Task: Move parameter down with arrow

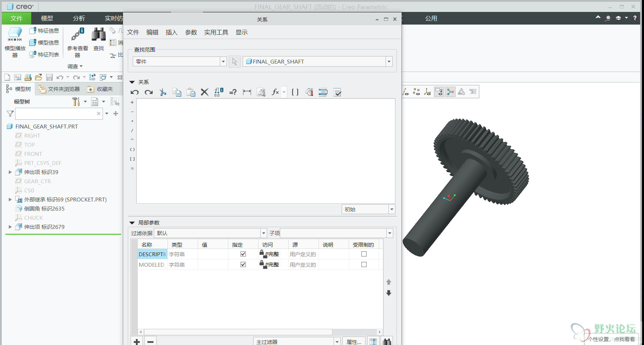Action: point(389,293)
